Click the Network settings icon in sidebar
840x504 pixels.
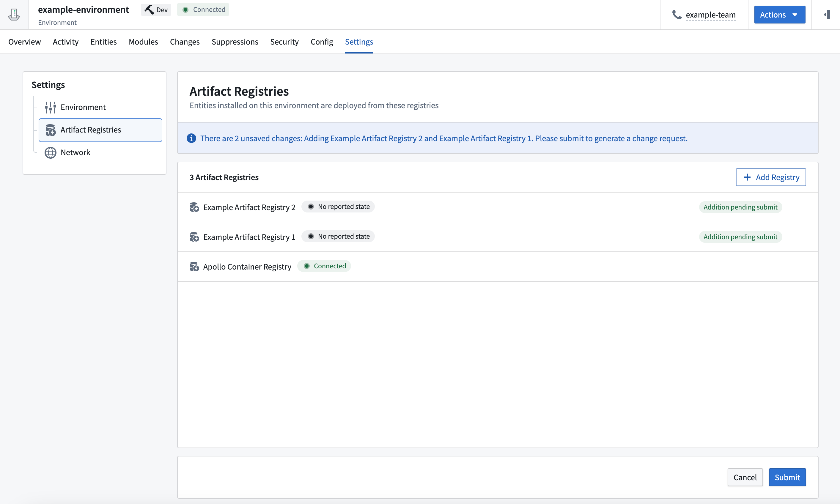50,152
